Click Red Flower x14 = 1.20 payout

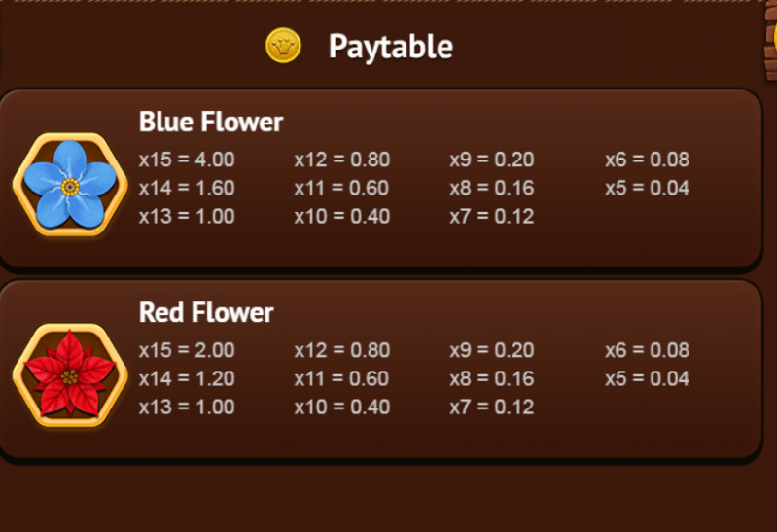(x=187, y=378)
